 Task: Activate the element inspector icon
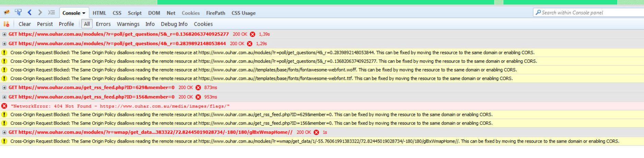tap(18, 13)
